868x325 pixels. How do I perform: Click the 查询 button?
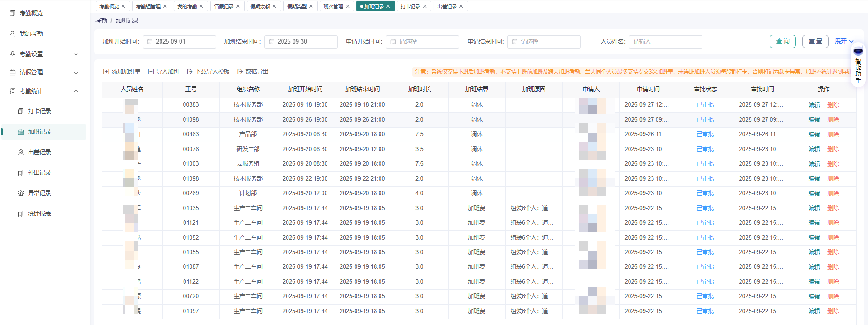pos(783,41)
